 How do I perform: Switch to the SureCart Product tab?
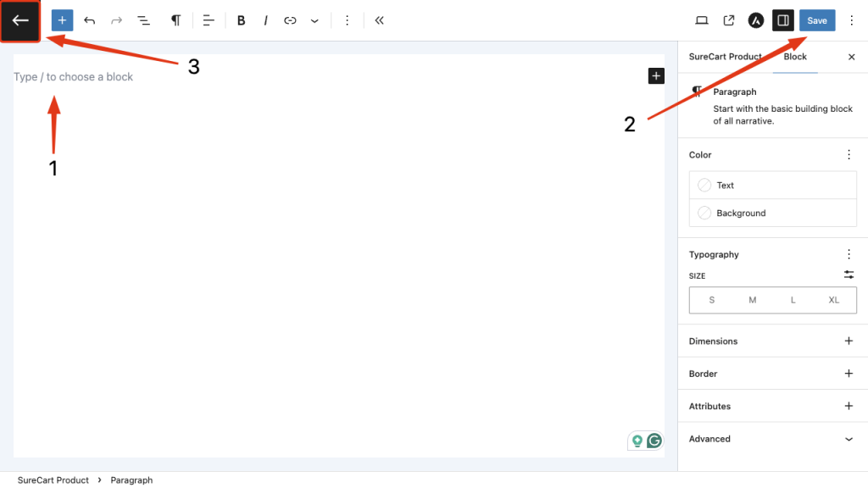727,57
